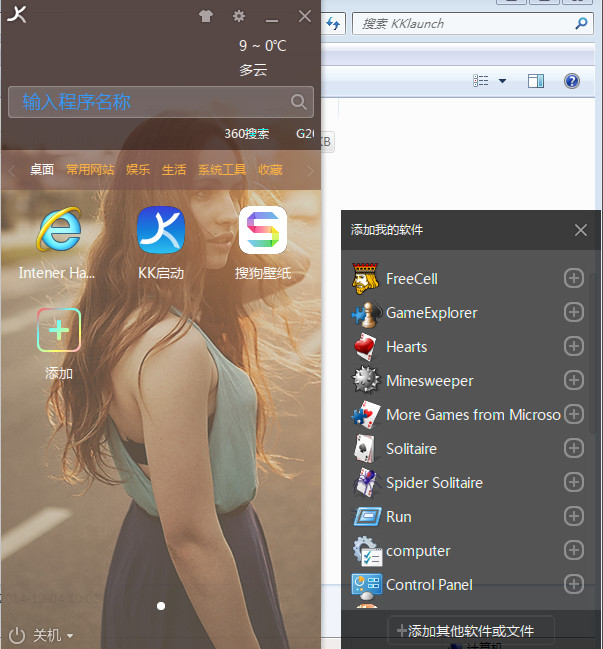This screenshot has width=603, height=649.
Task: Add Control Panel with its plus icon
Action: click(574, 584)
